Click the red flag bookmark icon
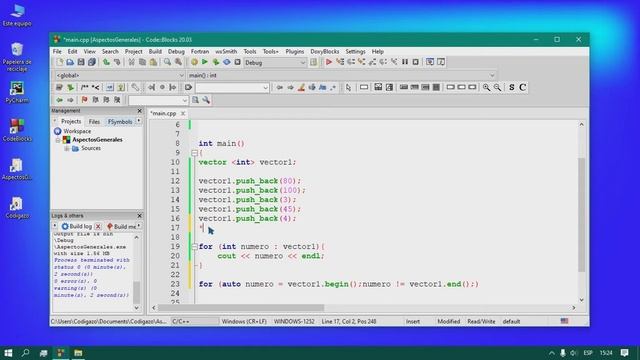 (x=84, y=100)
